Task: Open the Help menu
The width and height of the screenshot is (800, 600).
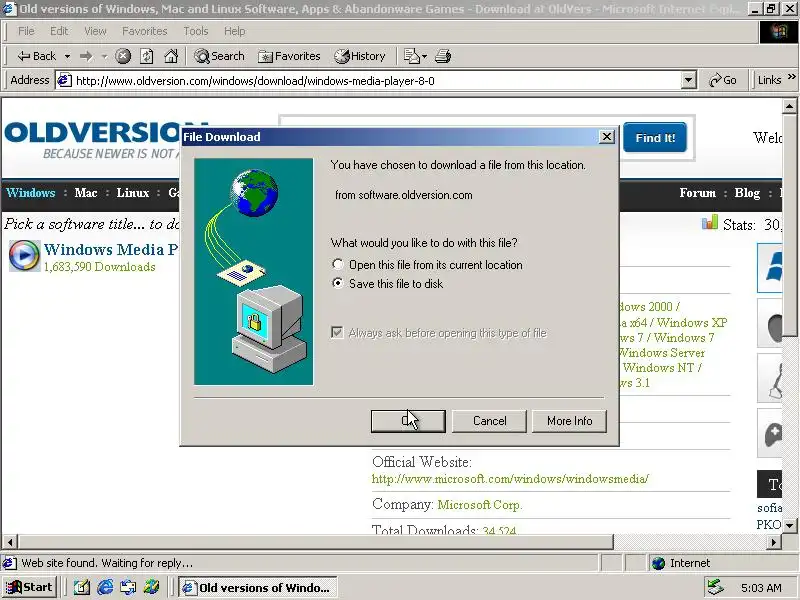Action: [x=235, y=31]
